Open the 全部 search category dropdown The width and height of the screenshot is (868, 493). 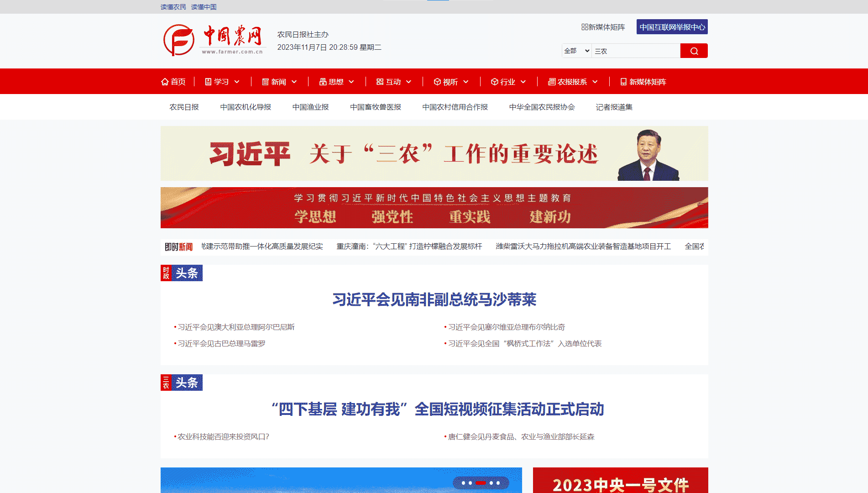(577, 51)
